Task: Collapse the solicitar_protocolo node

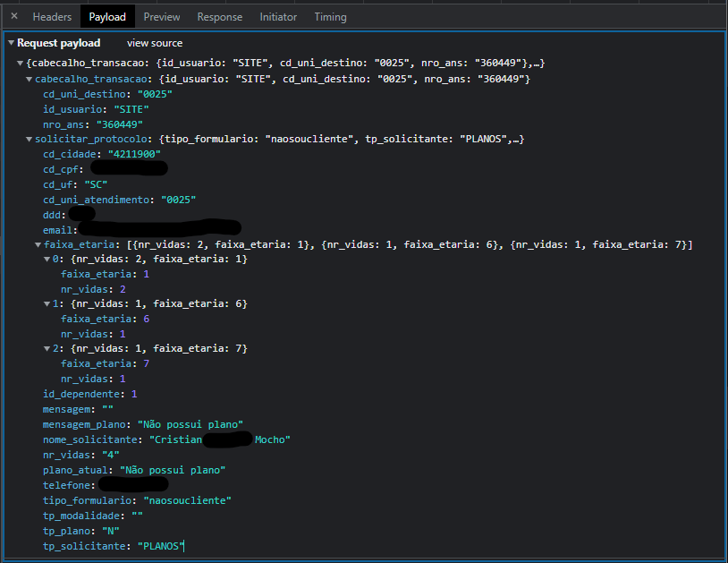Action: coord(29,140)
